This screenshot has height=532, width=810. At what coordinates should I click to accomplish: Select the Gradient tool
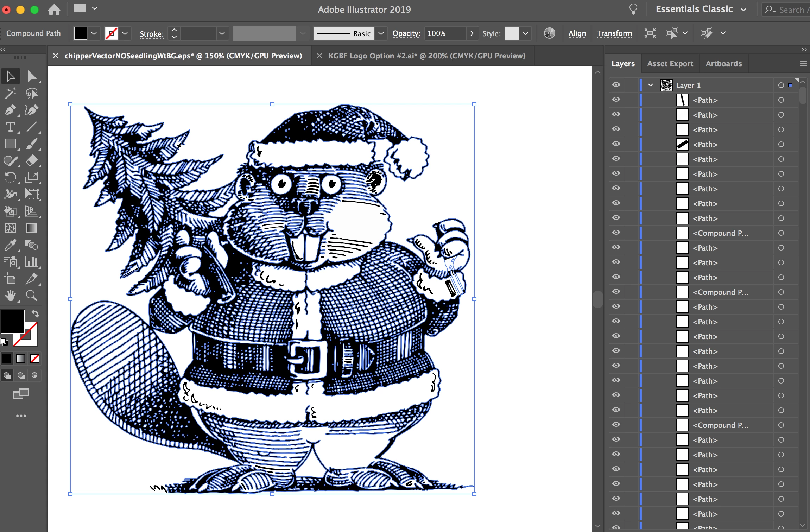click(x=32, y=228)
